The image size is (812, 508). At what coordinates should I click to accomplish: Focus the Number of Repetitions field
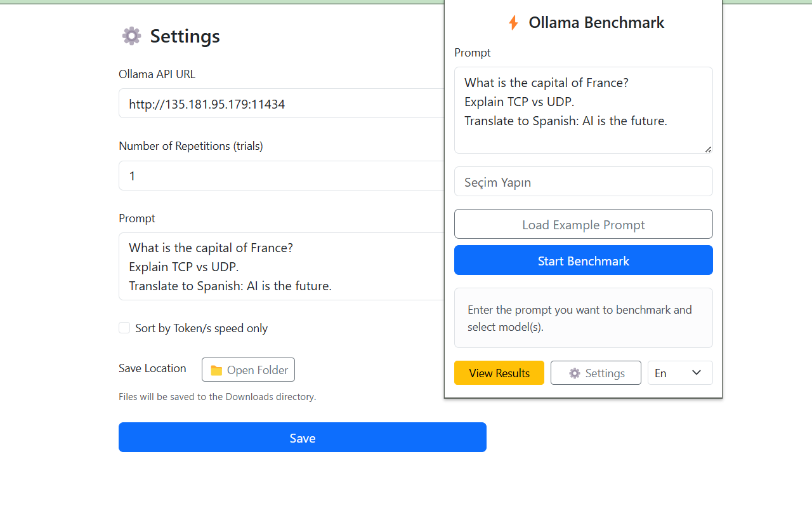tap(282, 176)
